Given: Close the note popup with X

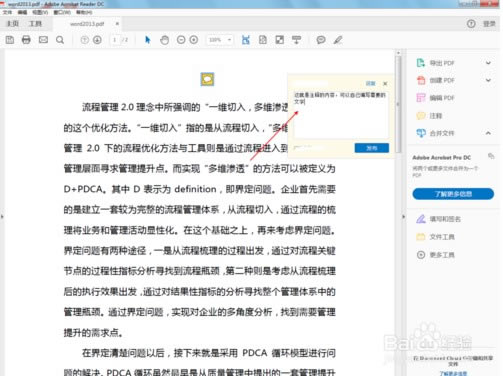Looking at the screenshot, I should click(385, 84).
